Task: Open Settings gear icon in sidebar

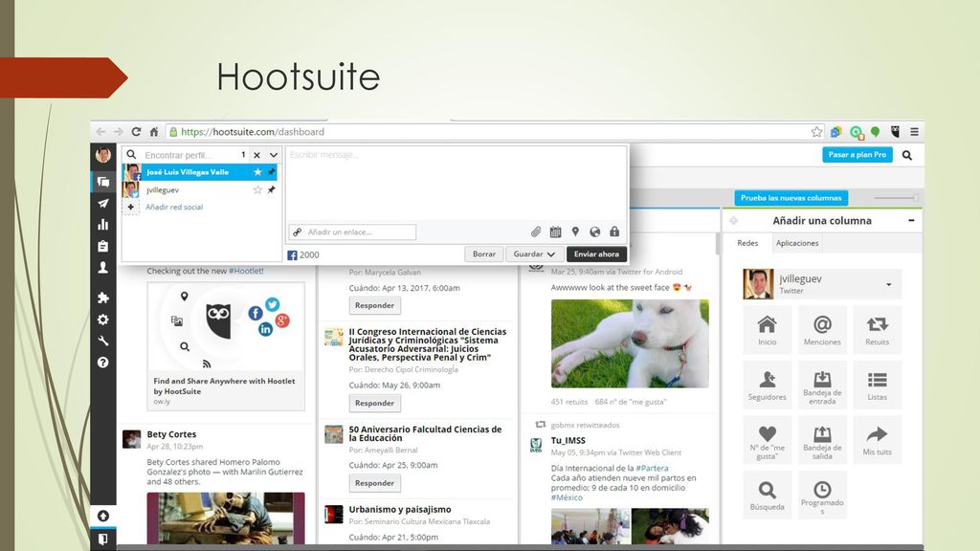Action: coord(103,320)
